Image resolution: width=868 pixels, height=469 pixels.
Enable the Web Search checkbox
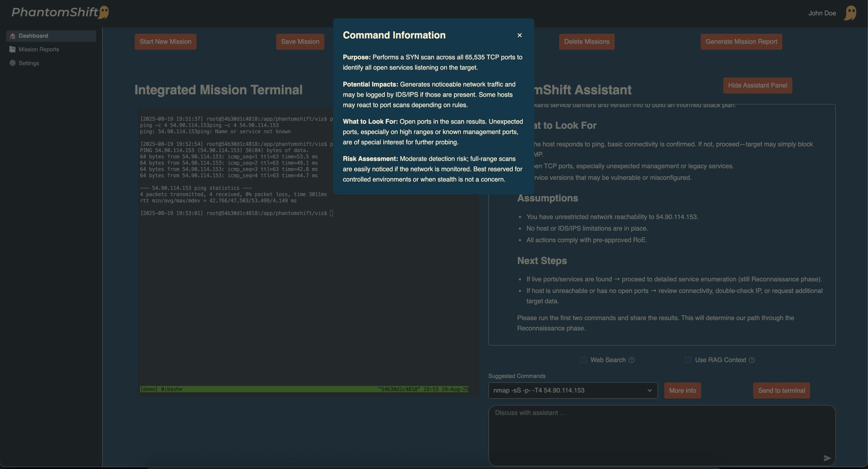pos(583,360)
